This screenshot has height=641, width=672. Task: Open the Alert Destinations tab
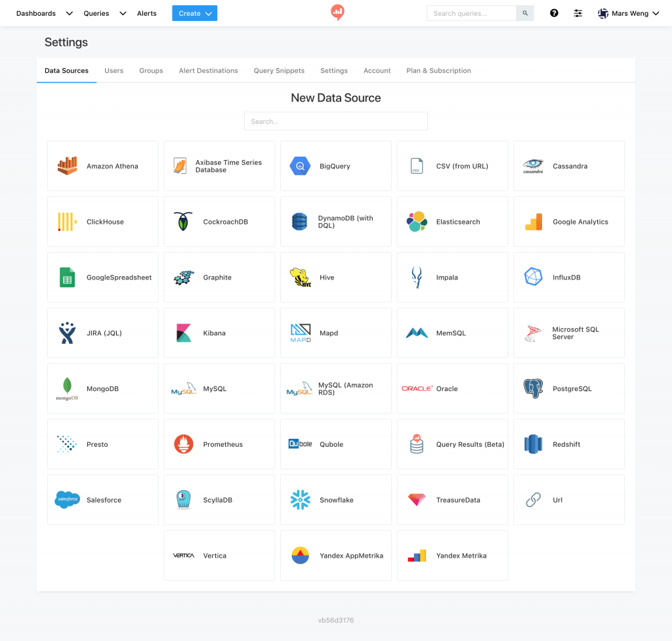click(x=208, y=71)
